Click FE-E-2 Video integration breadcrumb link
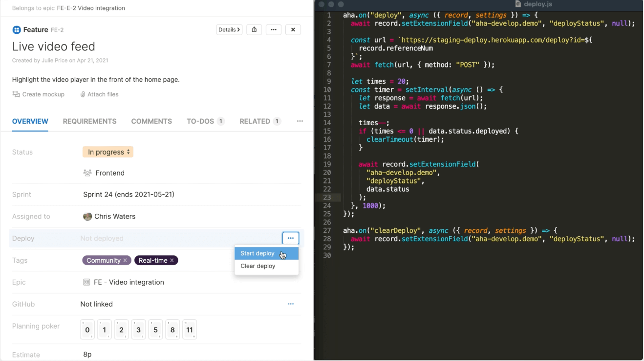 (x=91, y=8)
